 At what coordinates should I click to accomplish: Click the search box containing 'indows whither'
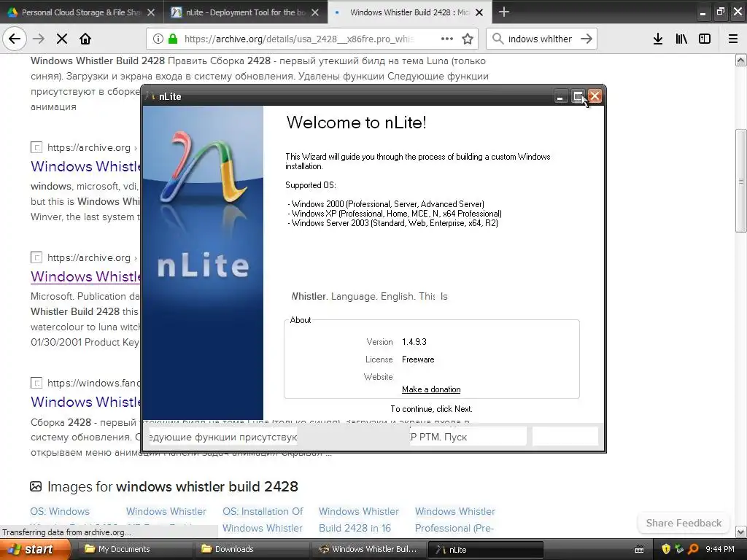click(540, 39)
